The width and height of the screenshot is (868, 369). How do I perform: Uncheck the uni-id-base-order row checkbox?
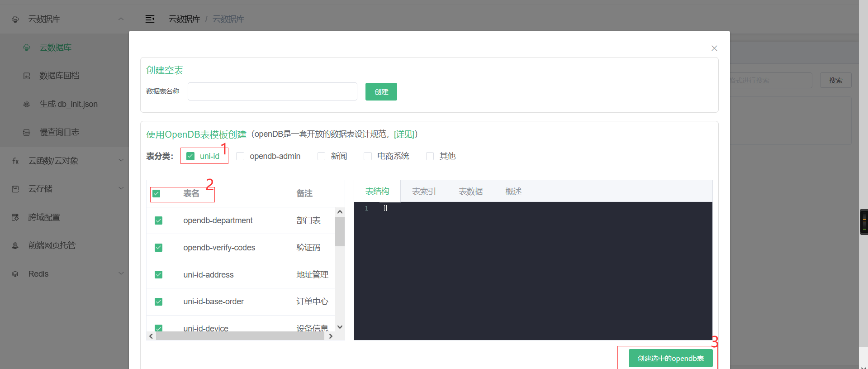coord(158,302)
